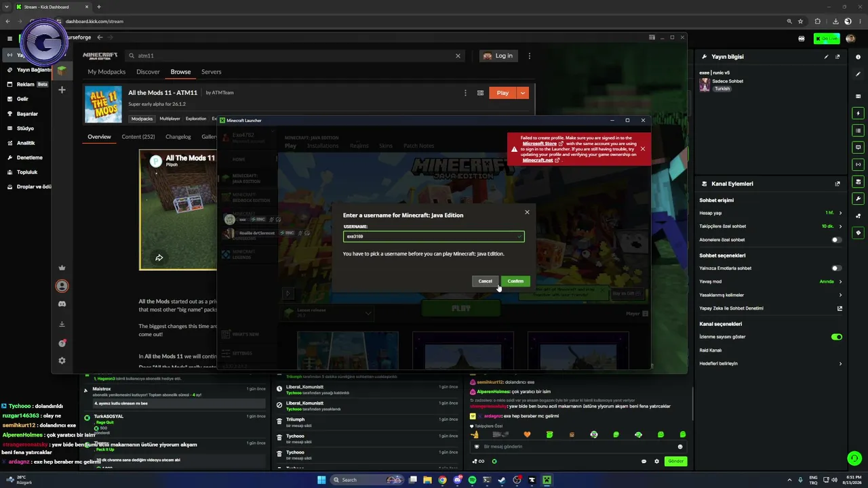The width and height of the screenshot is (868, 488).
Task: Open CurseForge settings gear
Action: [62, 361]
